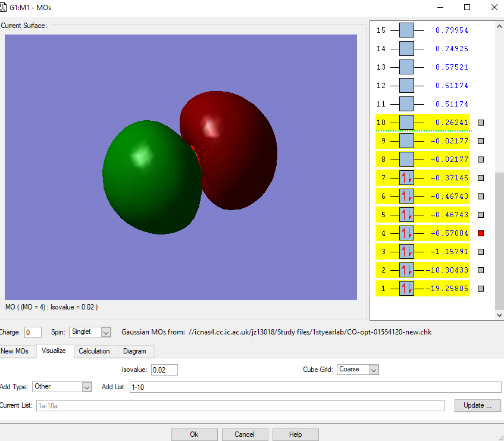This screenshot has height=441, width=504.
Task: Expand the Cube Grid dropdown set to Coarse
Action: pos(358,370)
